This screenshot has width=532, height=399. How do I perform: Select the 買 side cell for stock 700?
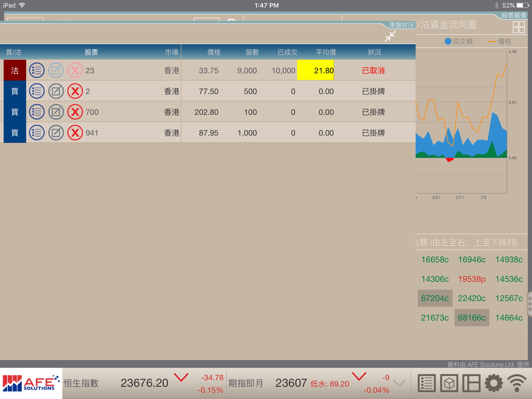15,112
